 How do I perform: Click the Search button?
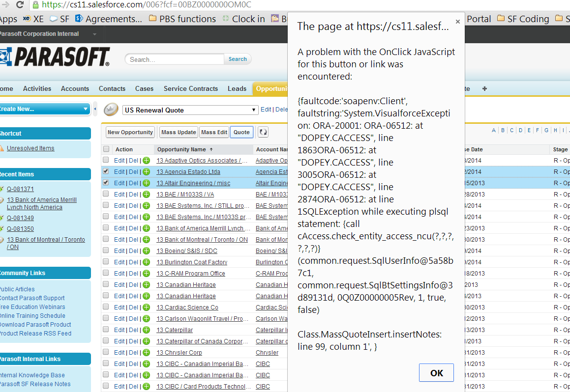(x=238, y=59)
